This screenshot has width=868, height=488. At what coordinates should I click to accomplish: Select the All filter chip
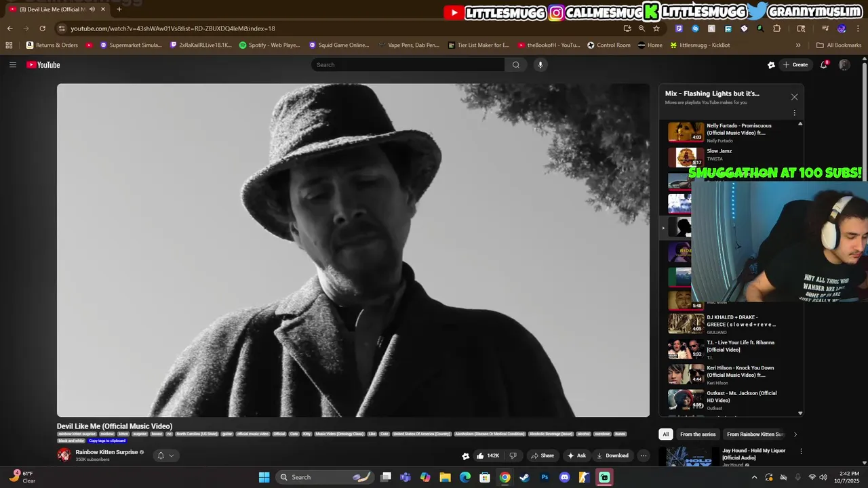click(x=665, y=434)
